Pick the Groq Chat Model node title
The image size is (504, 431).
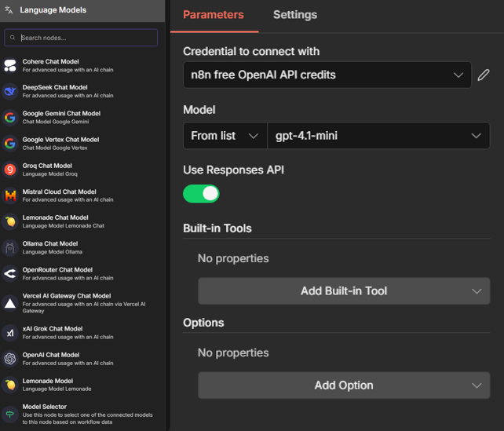click(47, 166)
